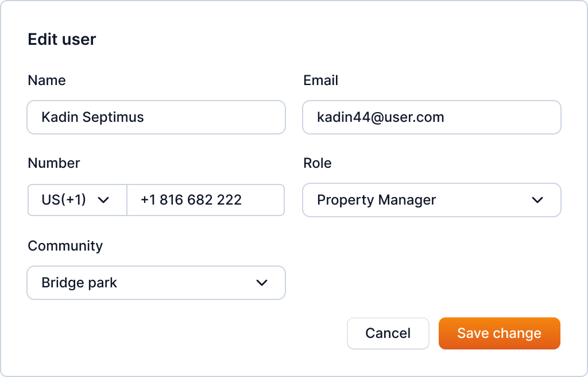This screenshot has width=588, height=377.
Task: Click the Name field label
Action: click(x=47, y=80)
